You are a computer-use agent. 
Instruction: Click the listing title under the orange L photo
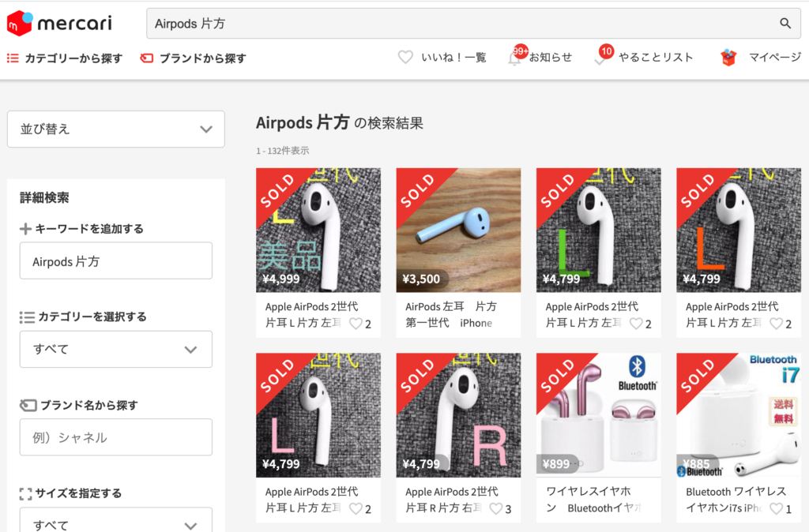coord(732,315)
